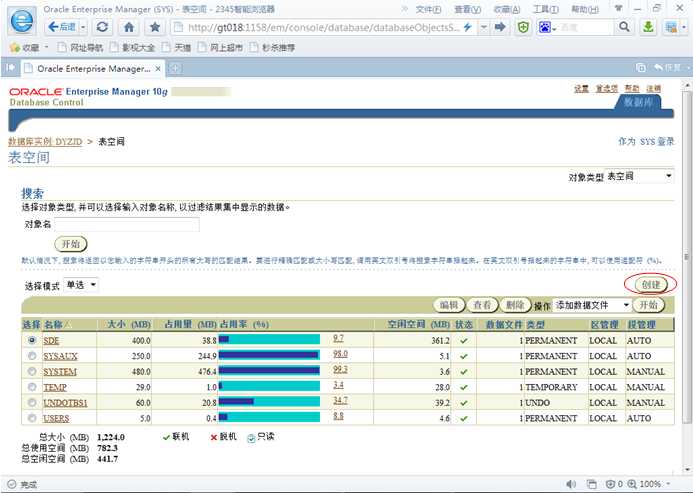Go to browser home page icon
Image resolution: width=693 pixels, height=493 pixels.
[x=129, y=27]
